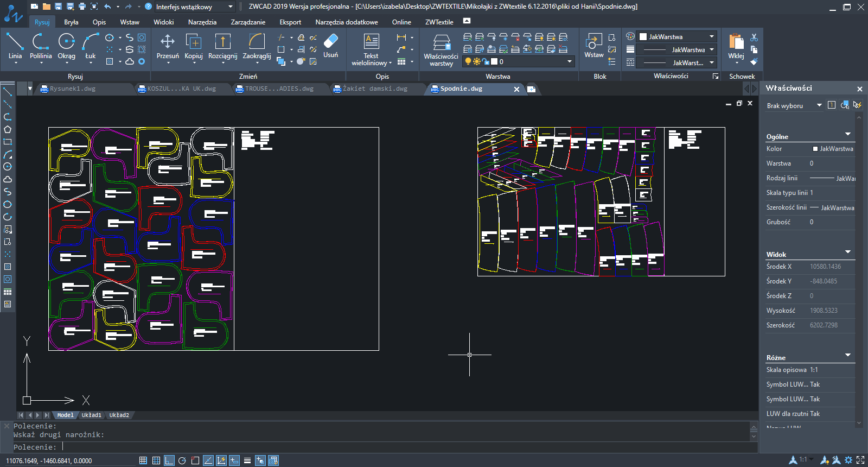
Task: Activate the Zaokrąglij fillet tool
Action: (x=257, y=46)
